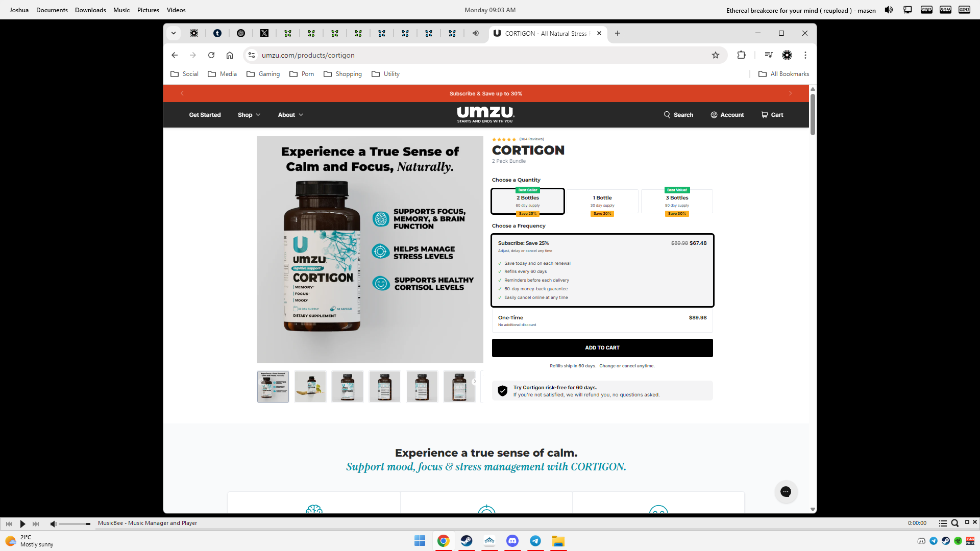Open the Social bookmarks folder
The height and width of the screenshot is (551, 980).
tap(184, 74)
